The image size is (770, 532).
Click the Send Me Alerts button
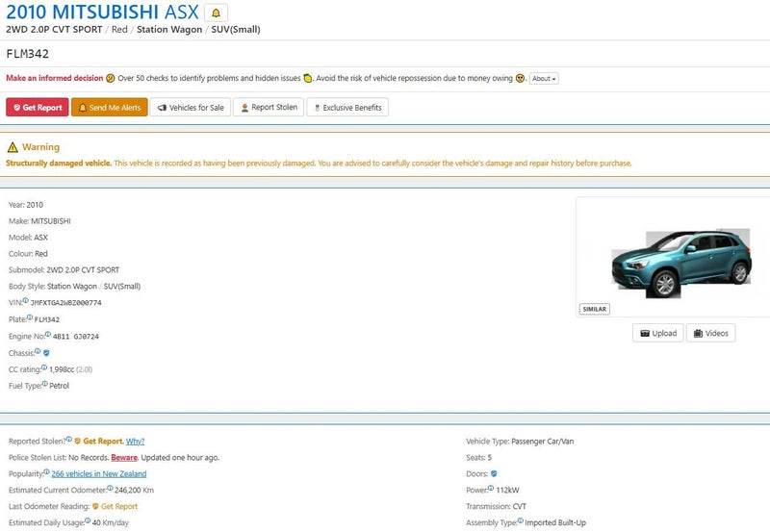click(x=109, y=108)
